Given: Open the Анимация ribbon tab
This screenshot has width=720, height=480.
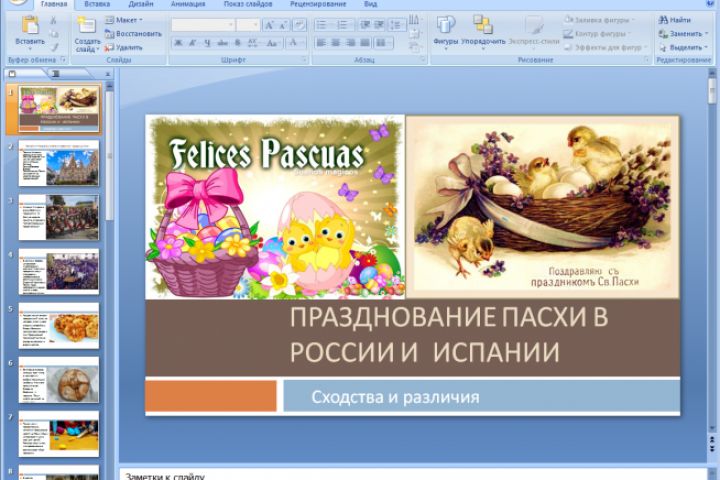Looking at the screenshot, I should click(188, 4).
